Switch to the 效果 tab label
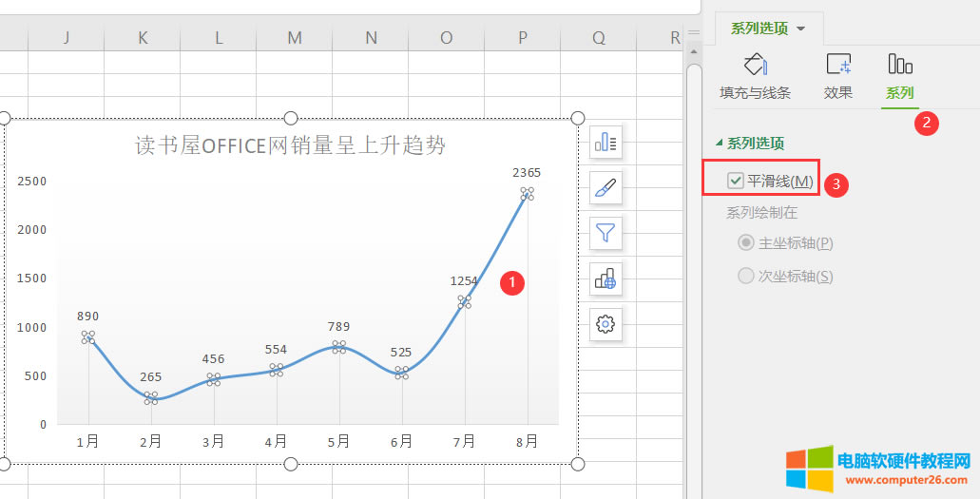This screenshot has width=980, height=499. (x=837, y=93)
